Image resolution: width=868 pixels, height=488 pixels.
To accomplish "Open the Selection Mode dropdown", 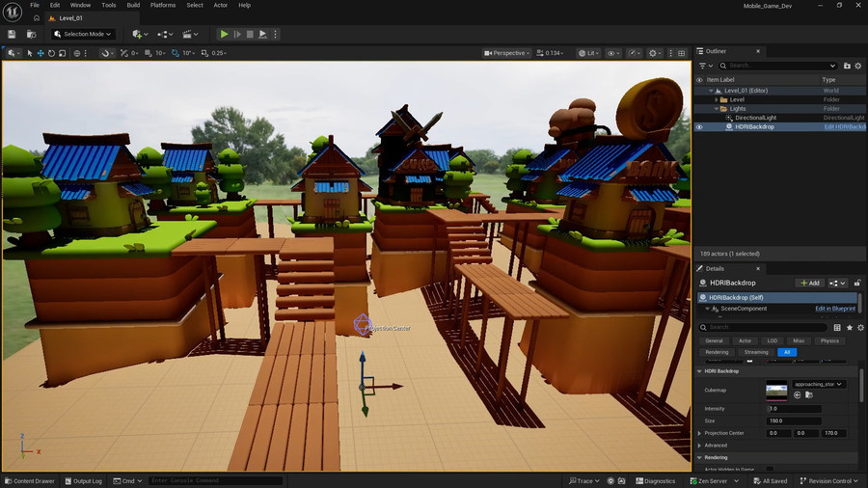I will 83,35.
